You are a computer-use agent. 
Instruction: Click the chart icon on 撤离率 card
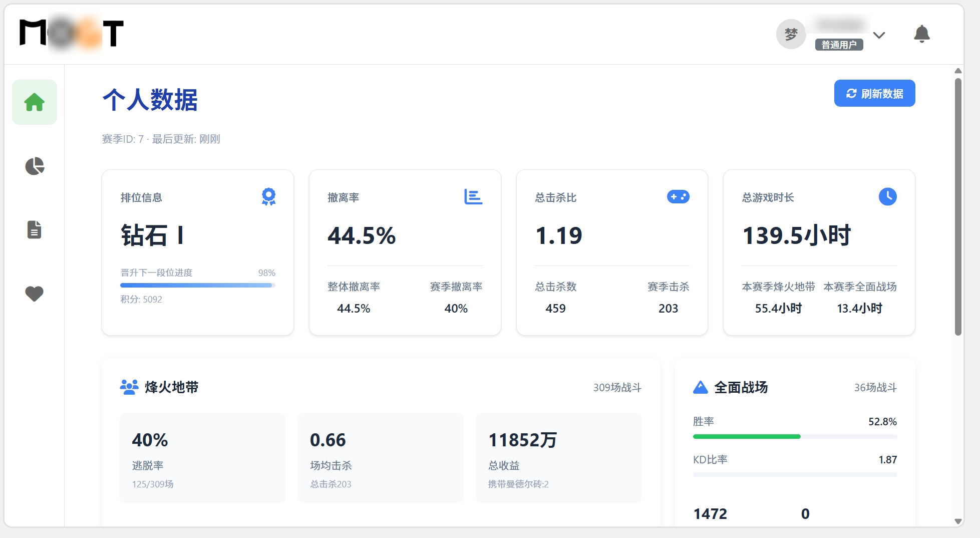click(x=473, y=197)
